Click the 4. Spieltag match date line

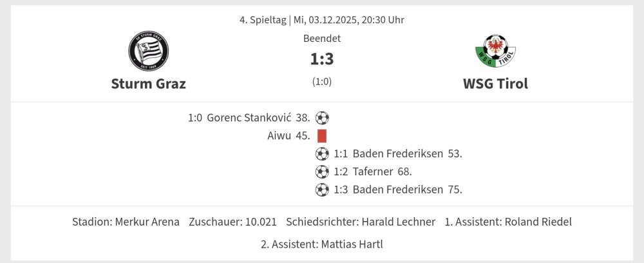point(322,19)
